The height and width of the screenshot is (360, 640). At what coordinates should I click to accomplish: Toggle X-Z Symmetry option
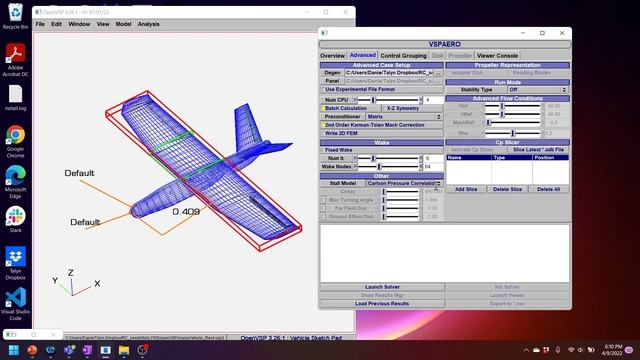point(412,108)
